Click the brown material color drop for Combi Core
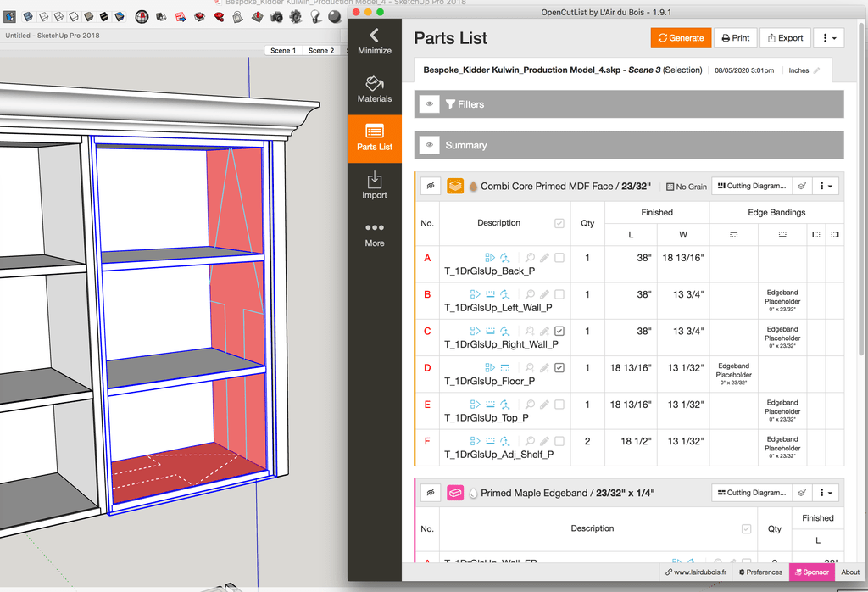The image size is (868, 592). [473, 187]
